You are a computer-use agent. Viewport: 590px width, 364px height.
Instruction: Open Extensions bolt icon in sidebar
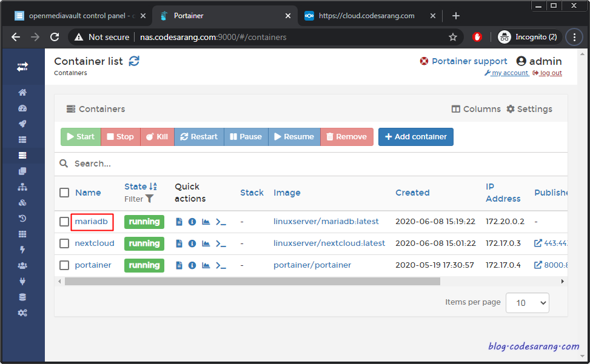(x=22, y=250)
